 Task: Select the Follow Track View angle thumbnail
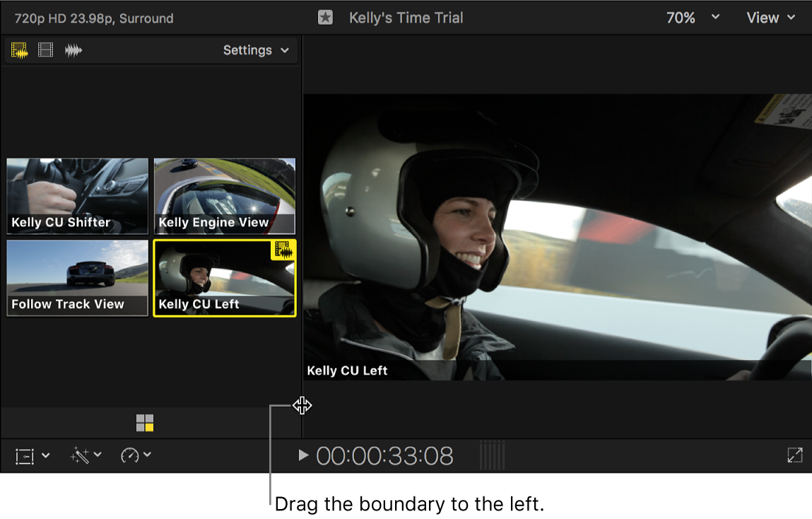76,277
